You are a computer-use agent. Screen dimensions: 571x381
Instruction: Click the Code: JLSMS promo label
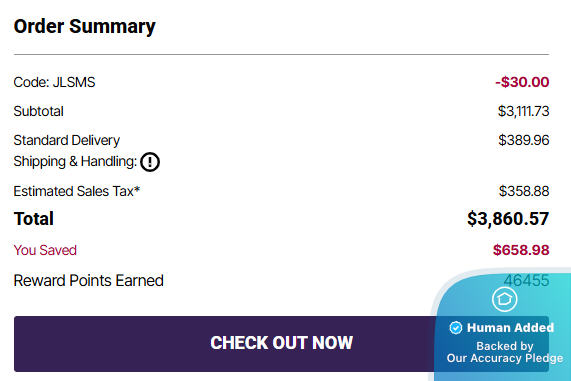click(54, 82)
